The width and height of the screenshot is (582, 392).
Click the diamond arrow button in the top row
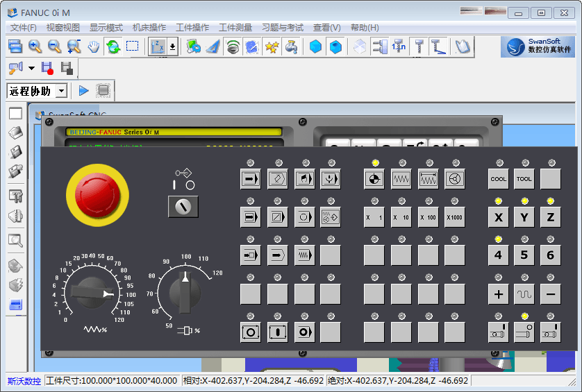click(278, 179)
